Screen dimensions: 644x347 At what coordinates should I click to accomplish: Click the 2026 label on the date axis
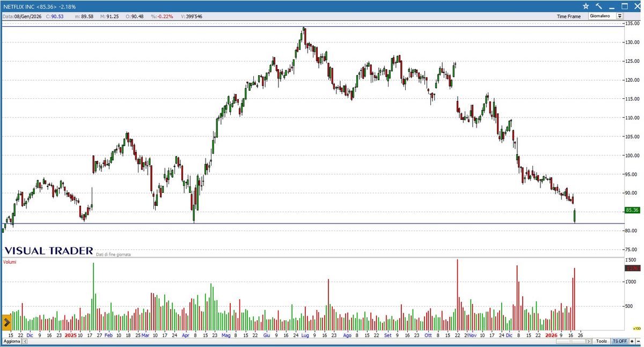click(x=551, y=335)
